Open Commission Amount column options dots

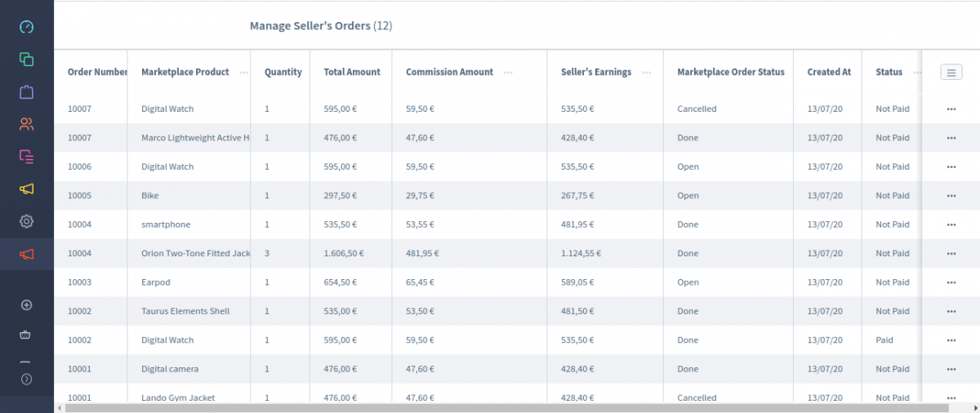508,73
